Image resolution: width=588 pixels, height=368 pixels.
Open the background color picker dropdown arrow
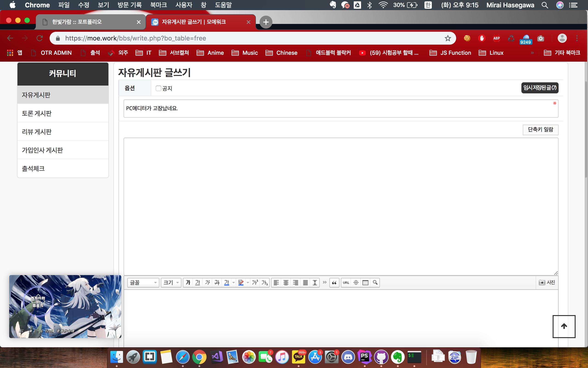(248, 283)
